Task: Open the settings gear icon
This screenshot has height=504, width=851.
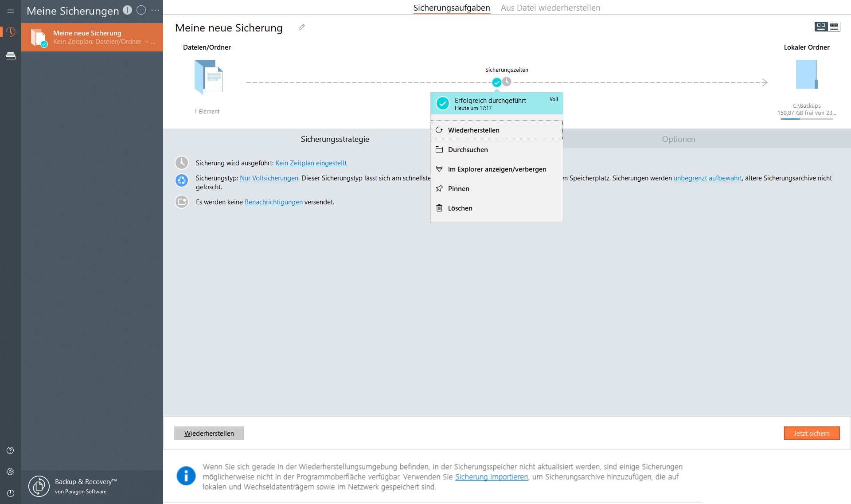Action: [10, 472]
